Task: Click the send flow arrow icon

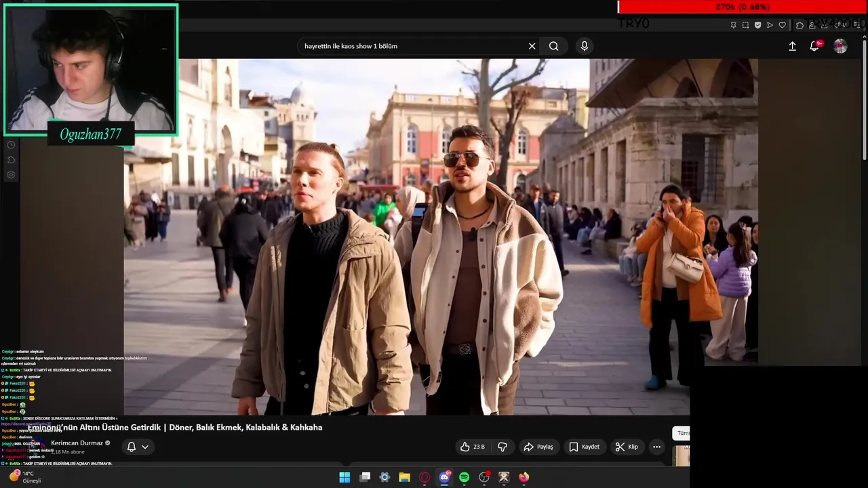Action: point(770,25)
